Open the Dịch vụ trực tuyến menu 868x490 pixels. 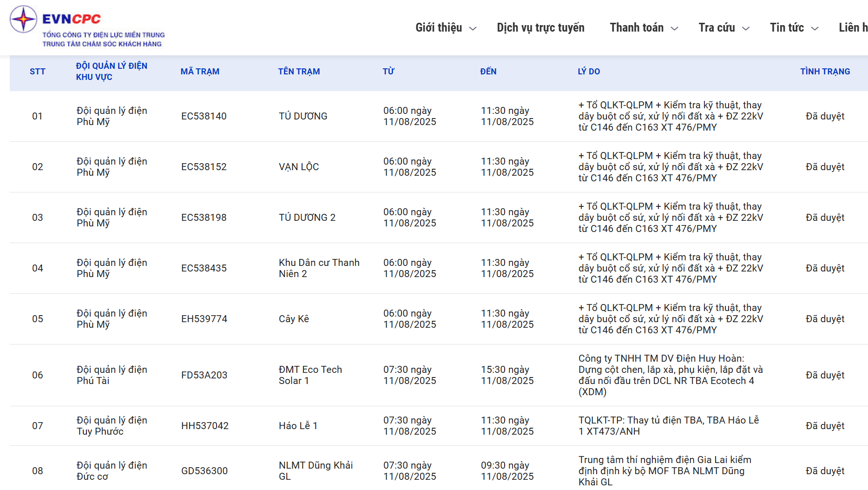(x=540, y=28)
